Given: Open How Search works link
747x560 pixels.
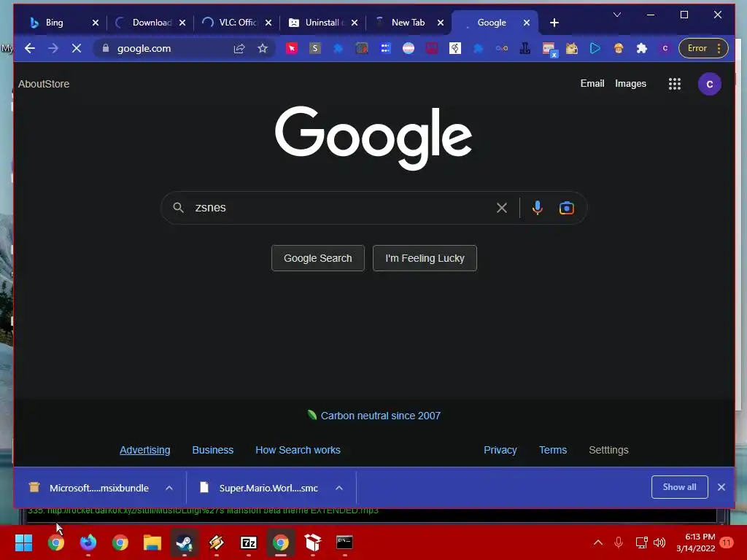Looking at the screenshot, I should tap(298, 450).
